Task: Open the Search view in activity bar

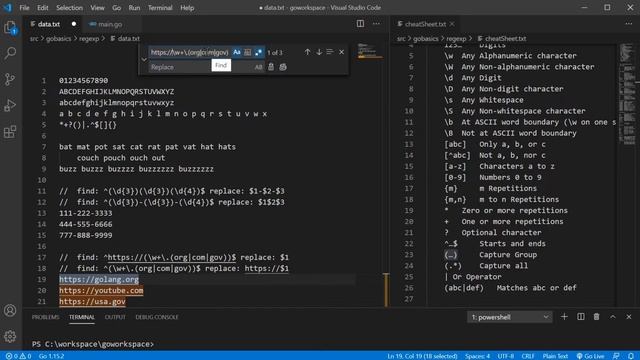Action: (10, 53)
